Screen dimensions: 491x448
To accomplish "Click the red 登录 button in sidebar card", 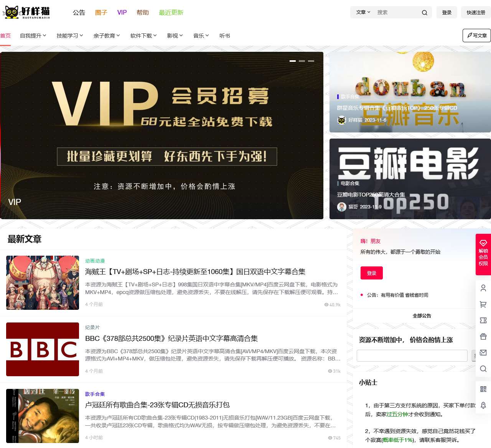I will pyautogui.click(x=372, y=273).
